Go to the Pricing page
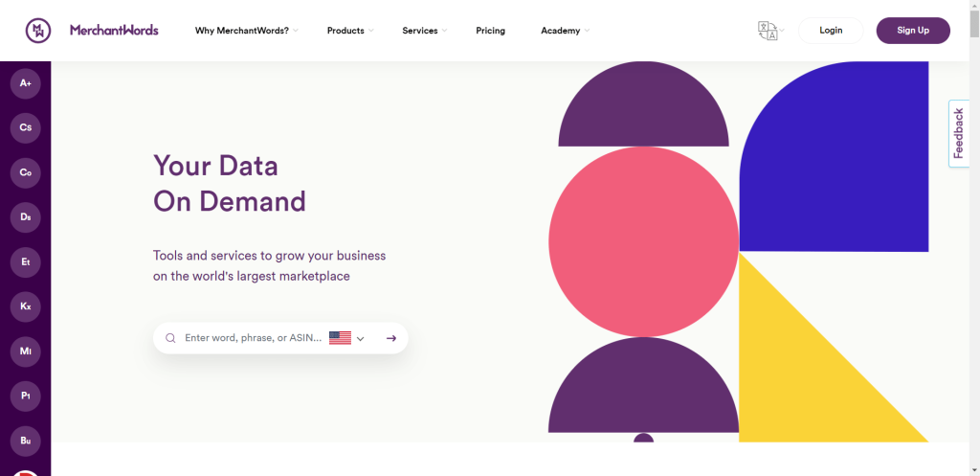Image resolution: width=980 pixels, height=476 pixels. click(x=491, y=31)
